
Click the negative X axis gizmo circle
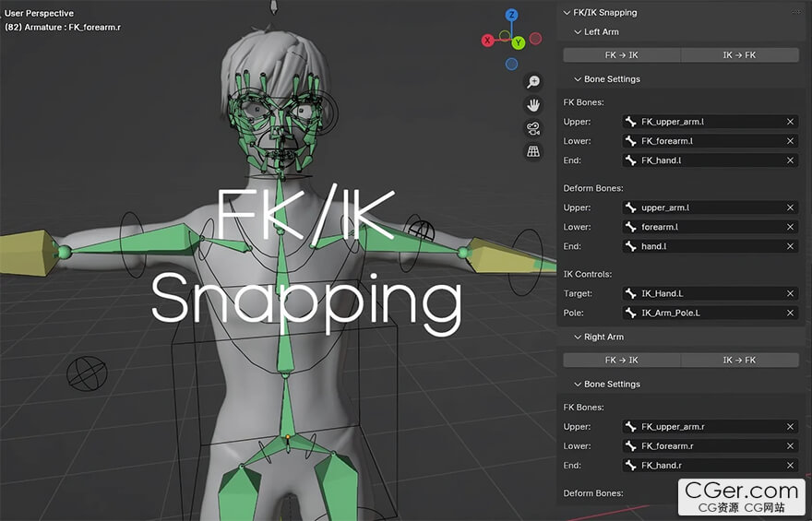[x=536, y=39]
